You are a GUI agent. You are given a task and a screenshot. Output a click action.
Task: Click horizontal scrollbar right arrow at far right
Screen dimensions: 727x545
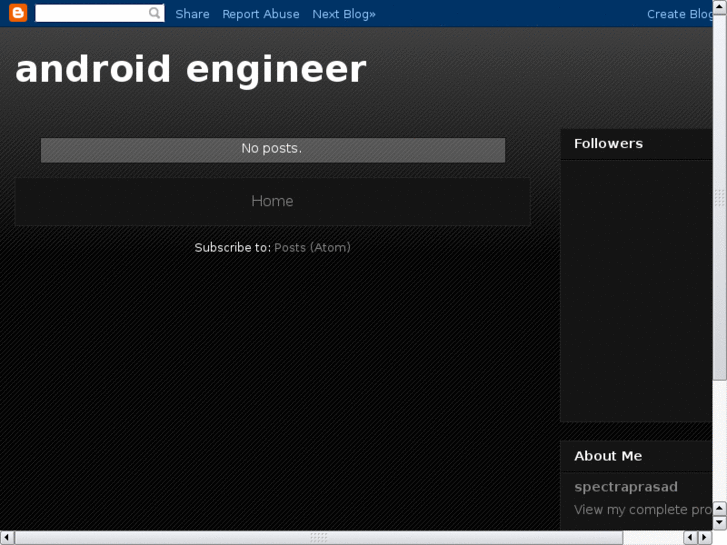pyautogui.click(x=705, y=538)
